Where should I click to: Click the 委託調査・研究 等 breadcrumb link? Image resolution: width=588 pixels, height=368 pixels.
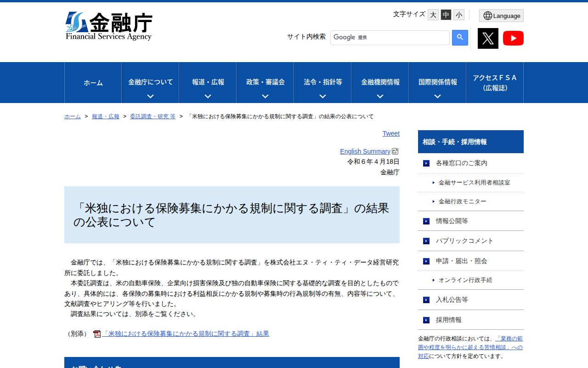click(x=153, y=116)
